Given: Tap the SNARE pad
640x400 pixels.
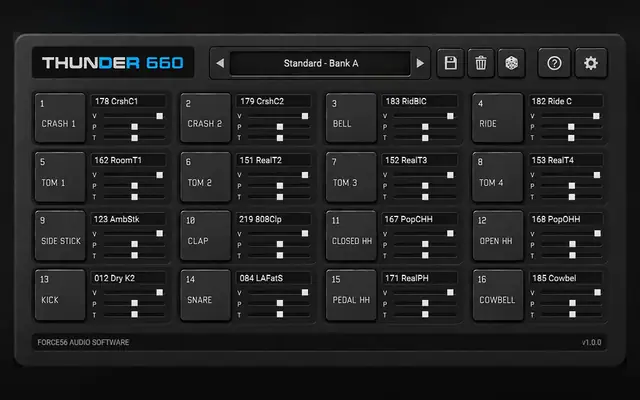Looking at the screenshot, I should [x=205, y=295].
